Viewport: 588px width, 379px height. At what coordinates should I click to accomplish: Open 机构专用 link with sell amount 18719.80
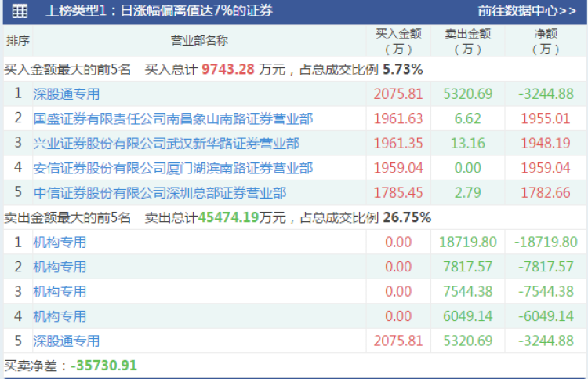click(60, 242)
